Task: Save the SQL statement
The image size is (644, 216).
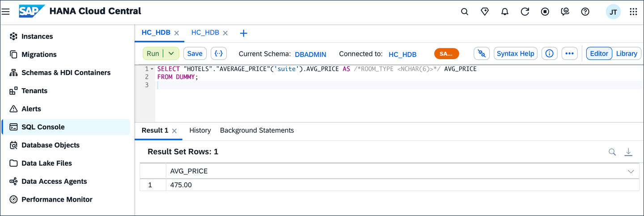Action: click(x=195, y=53)
